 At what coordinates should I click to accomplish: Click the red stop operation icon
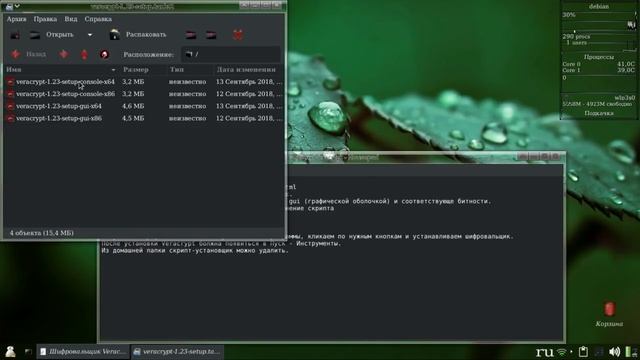point(238,35)
